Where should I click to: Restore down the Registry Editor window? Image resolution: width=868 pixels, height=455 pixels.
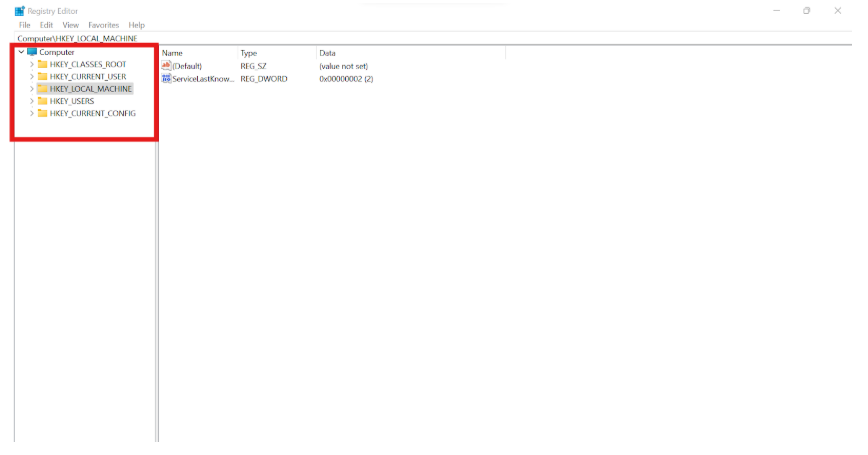pyautogui.click(x=807, y=11)
